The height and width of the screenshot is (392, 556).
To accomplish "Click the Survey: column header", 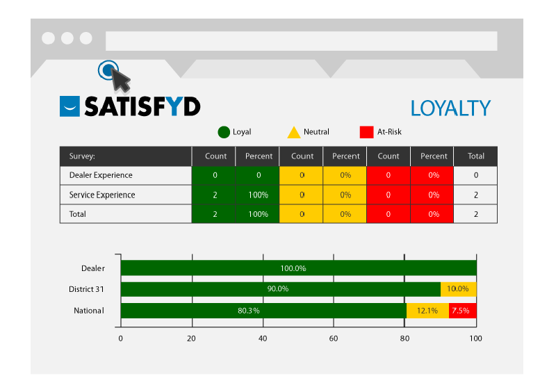I will 126,156.
